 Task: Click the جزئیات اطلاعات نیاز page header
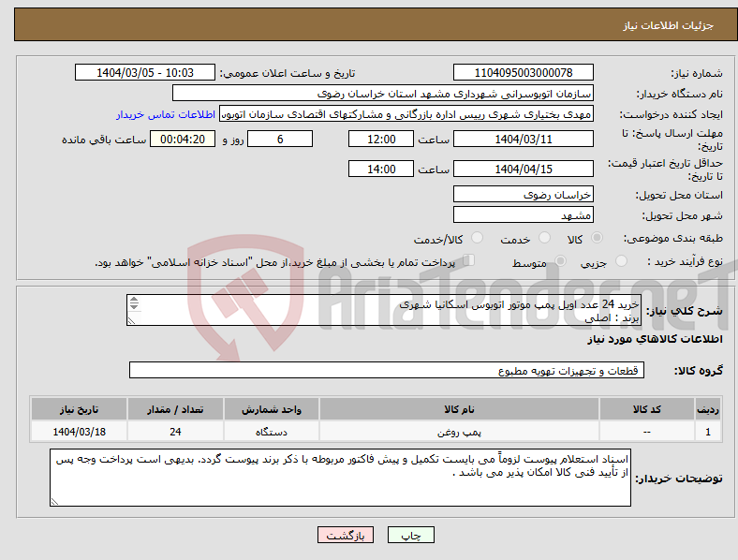[x=669, y=25]
